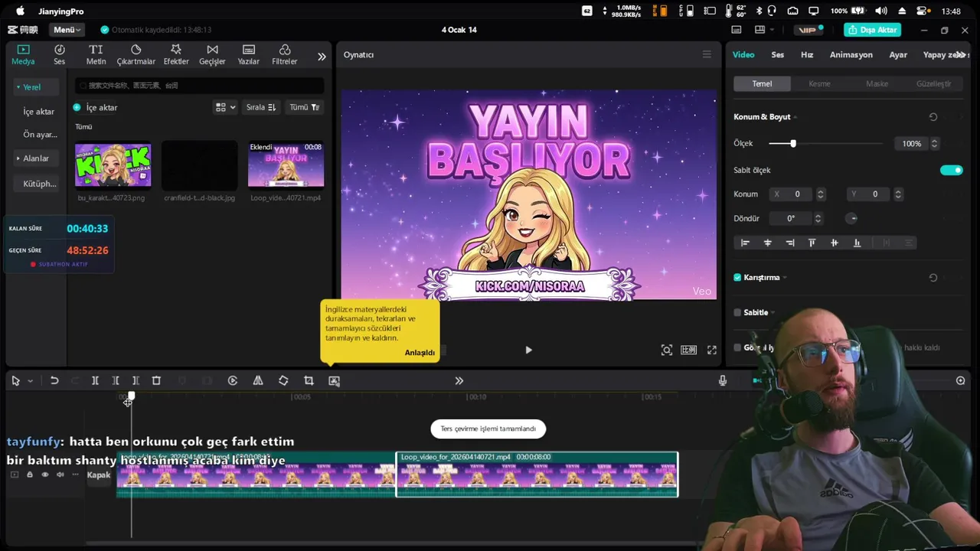Click the media search field
The width and height of the screenshot is (980, 551).
[x=200, y=86]
